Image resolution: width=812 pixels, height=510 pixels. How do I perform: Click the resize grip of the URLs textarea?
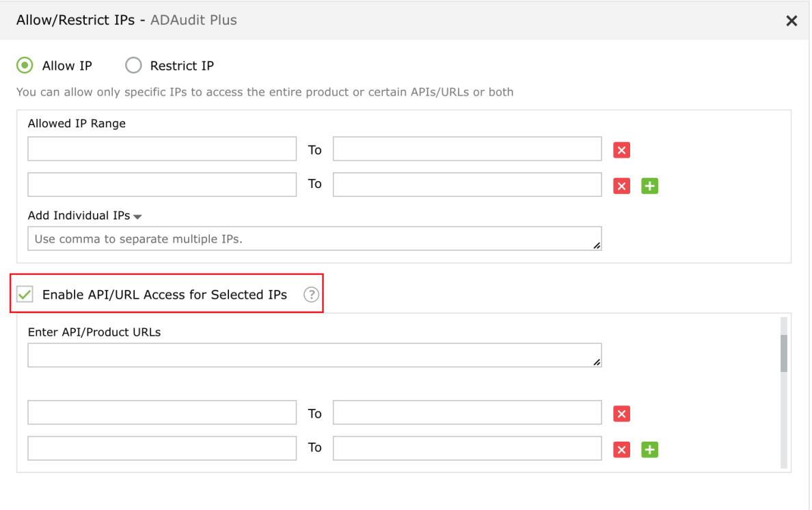[598, 362]
